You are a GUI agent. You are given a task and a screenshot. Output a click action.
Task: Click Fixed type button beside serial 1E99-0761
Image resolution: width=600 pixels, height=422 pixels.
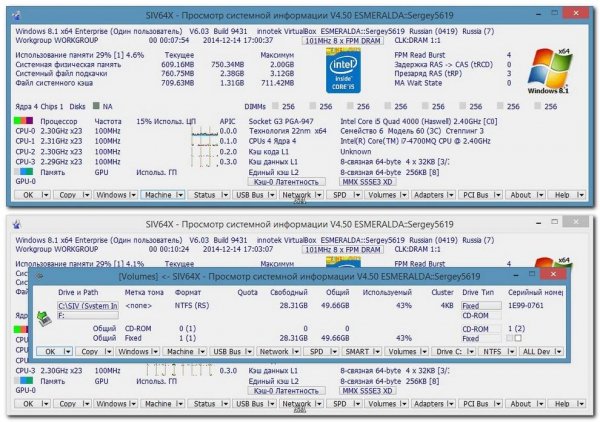tap(481, 306)
